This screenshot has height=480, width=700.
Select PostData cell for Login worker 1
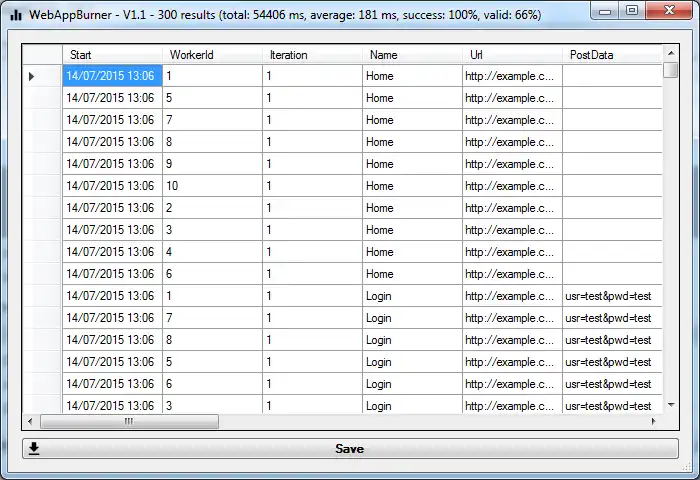coord(612,296)
